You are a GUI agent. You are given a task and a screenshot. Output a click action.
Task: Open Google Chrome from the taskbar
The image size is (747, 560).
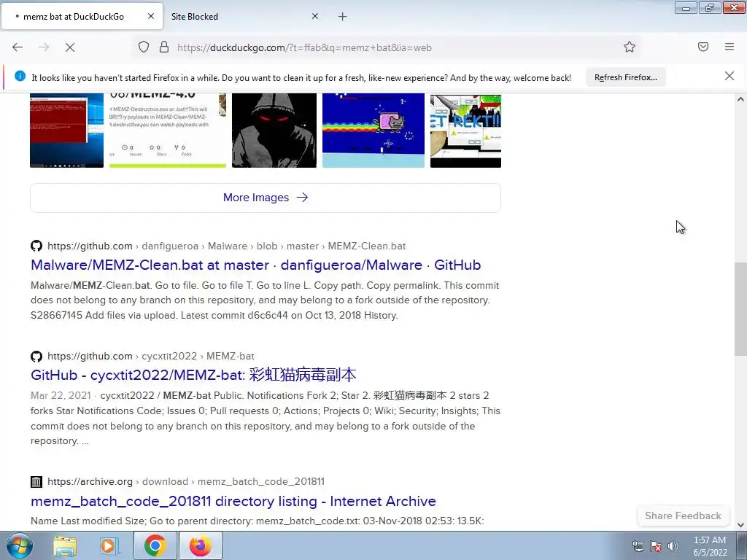pos(155,545)
